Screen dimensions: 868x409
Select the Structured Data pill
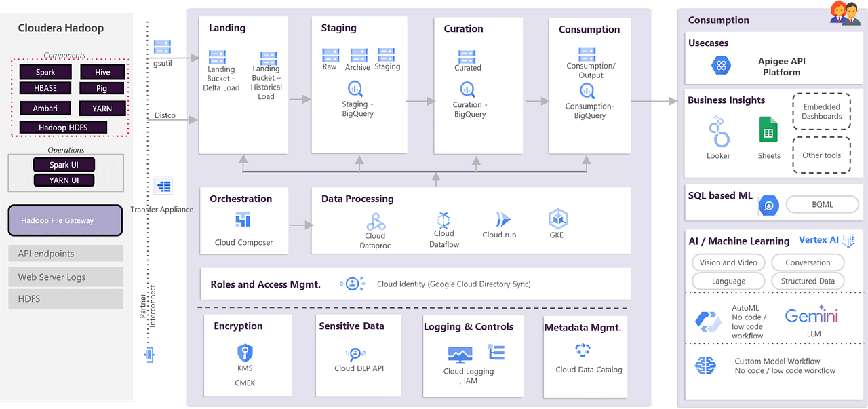coord(808,281)
